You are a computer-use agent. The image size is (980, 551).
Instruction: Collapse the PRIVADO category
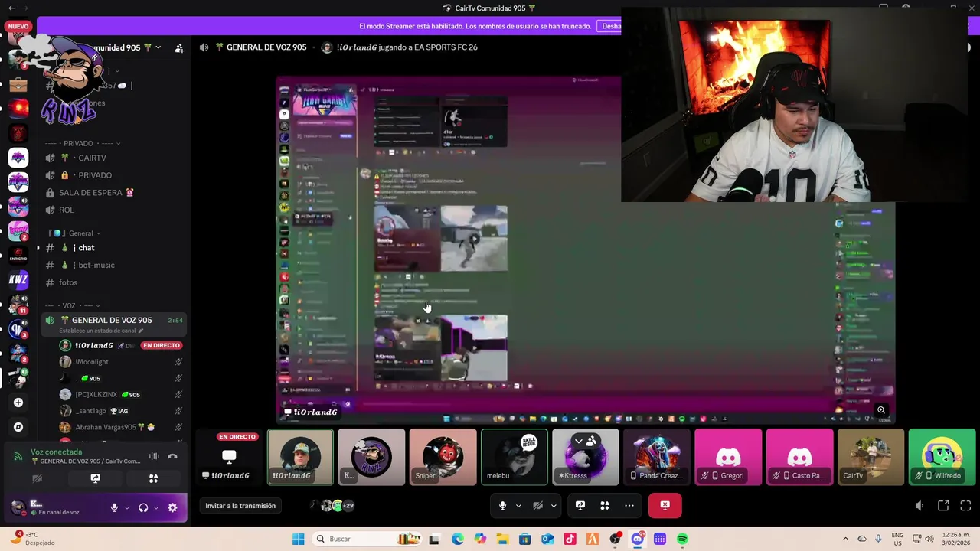click(83, 143)
